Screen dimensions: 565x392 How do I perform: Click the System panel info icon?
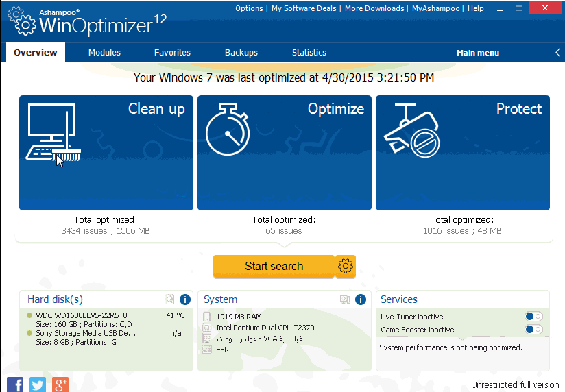pos(361,299)
